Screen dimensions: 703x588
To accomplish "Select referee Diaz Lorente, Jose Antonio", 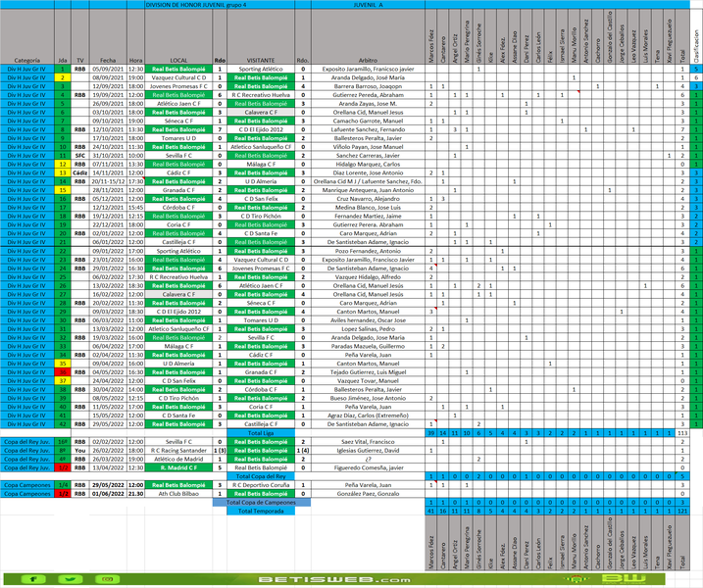I will click(x=368, y=173).
